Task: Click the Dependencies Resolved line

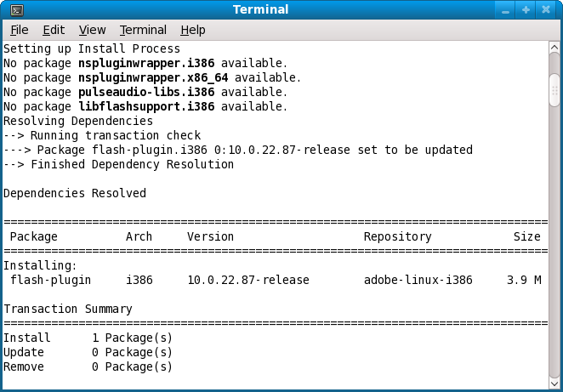Action: 75,193
